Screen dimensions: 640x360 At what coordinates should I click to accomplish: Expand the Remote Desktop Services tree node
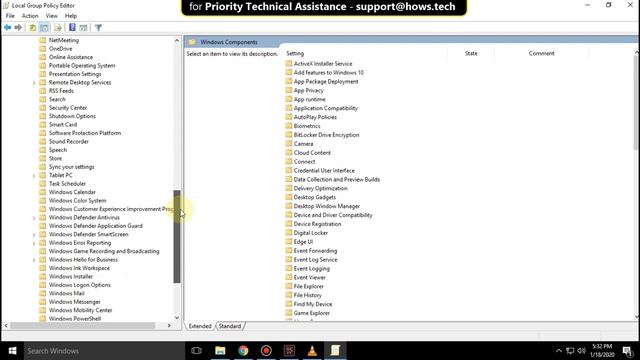pos(34,83)
